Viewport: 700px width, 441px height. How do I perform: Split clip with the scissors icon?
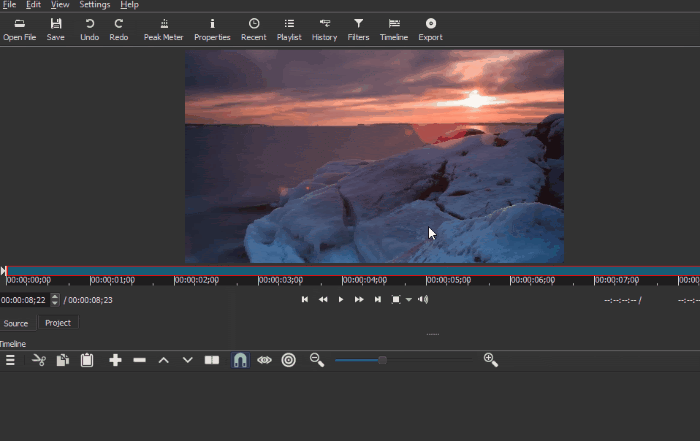(x=39, y=360)
